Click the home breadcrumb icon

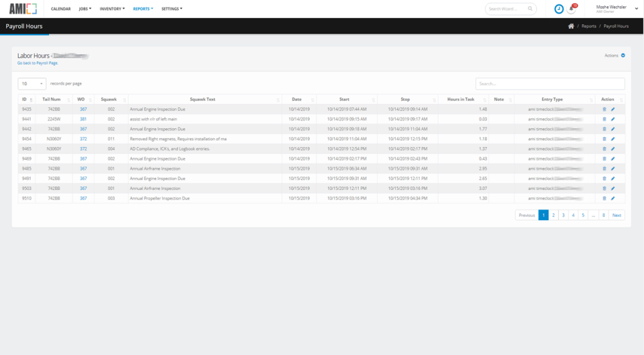(571, 26)
